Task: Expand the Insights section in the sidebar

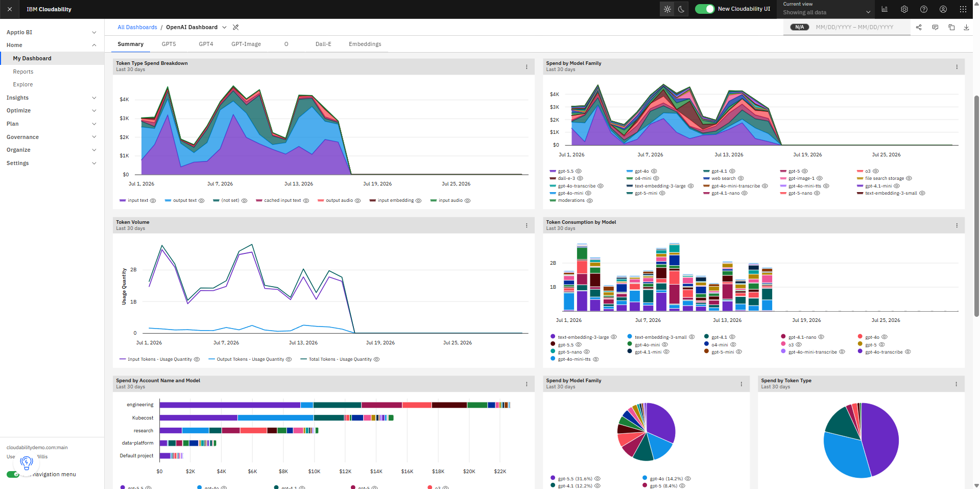Action: click(51, 98)
